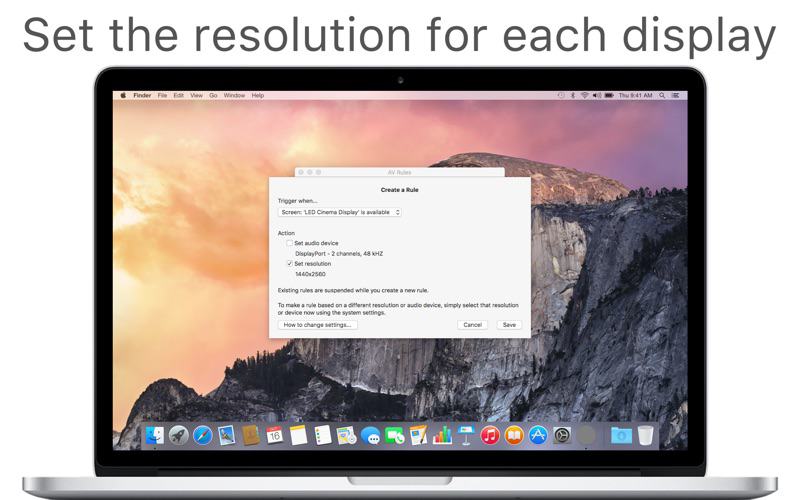Open Messages speech bubble icon
The height and width of the screenshot is (500, 800).
[x=370, y=435]
